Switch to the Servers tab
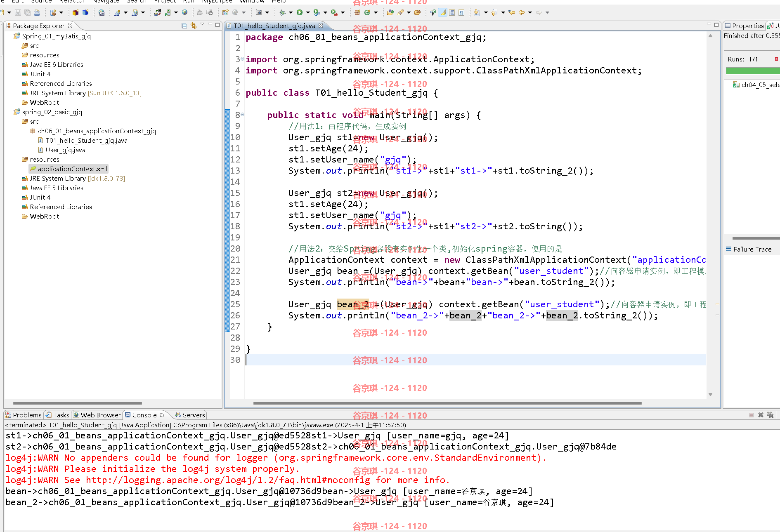780x532 pixels. 190,415
